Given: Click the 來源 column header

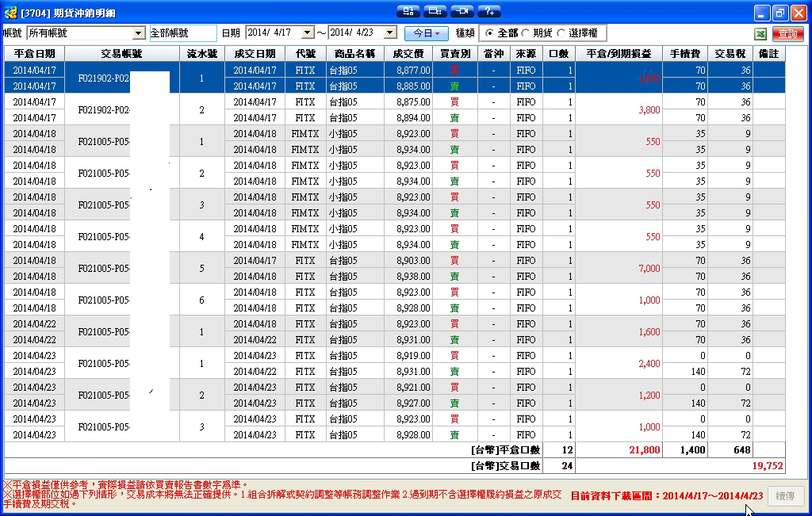Looking at the screenshot, I should [x=526, y=54].
